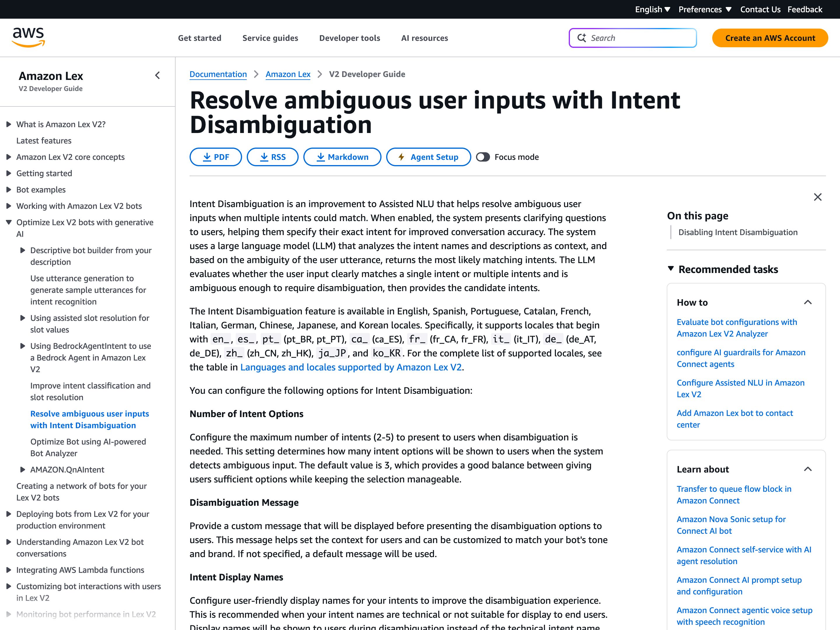Viewport: 840px width, 630px height.
Task: Expand Amazon Lex V2 core concepts arrow
Action: pos(9,157)
